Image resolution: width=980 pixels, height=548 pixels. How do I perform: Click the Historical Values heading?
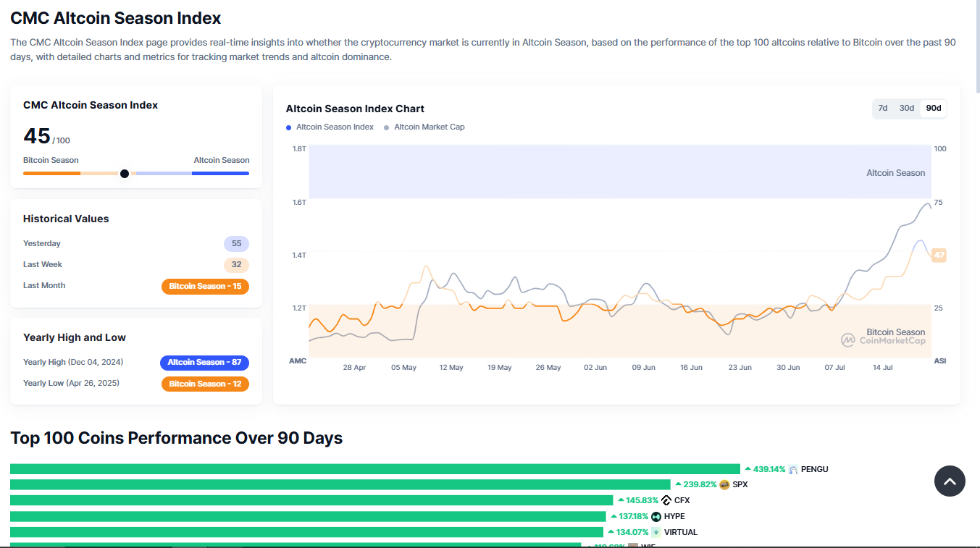(x=66, y=219)
